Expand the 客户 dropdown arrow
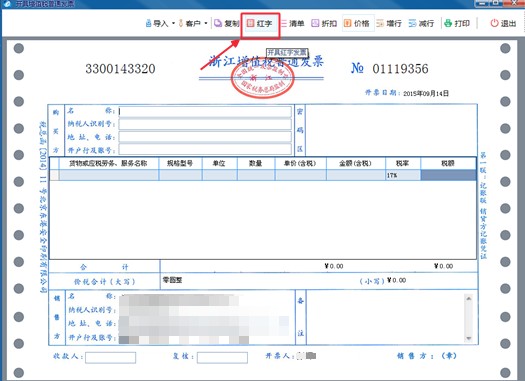The height and width of the screenshot is (381, 525). (x=206, y=23)
